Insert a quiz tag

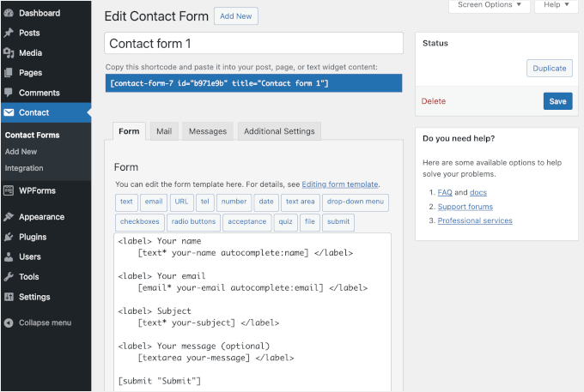pyautogui.click(x=285, y=221)
